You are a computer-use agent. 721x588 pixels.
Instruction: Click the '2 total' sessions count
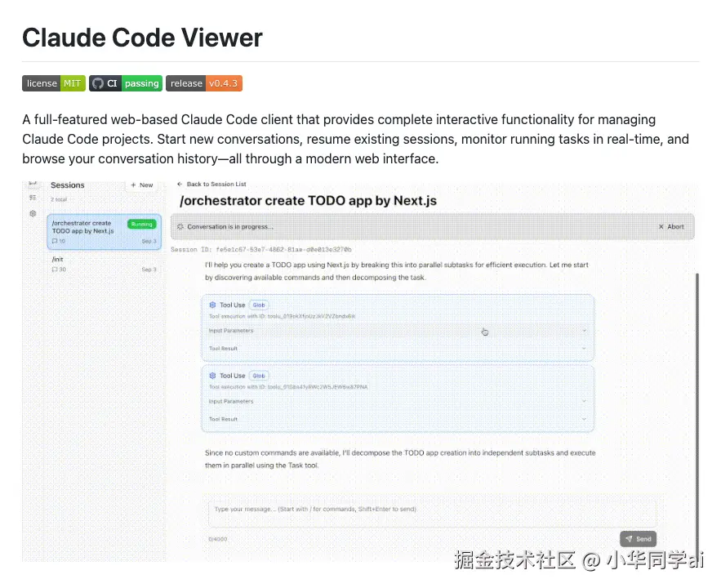(59, 199)
